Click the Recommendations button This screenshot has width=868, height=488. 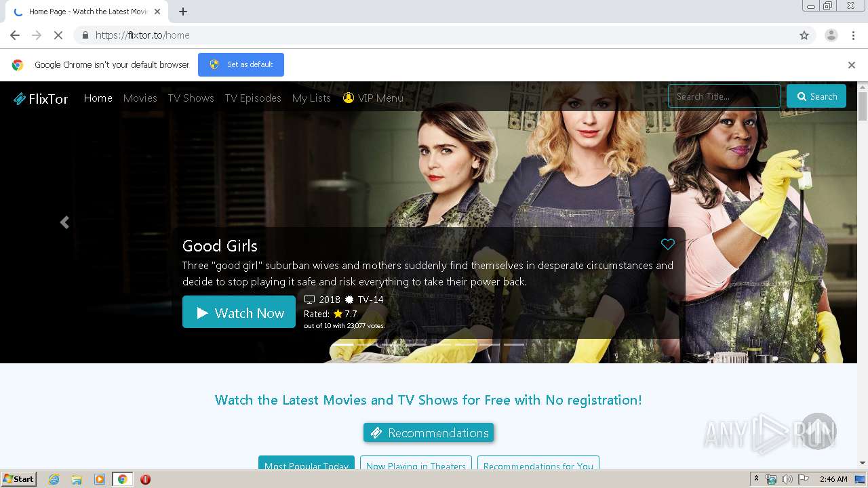tap(429, 432)
